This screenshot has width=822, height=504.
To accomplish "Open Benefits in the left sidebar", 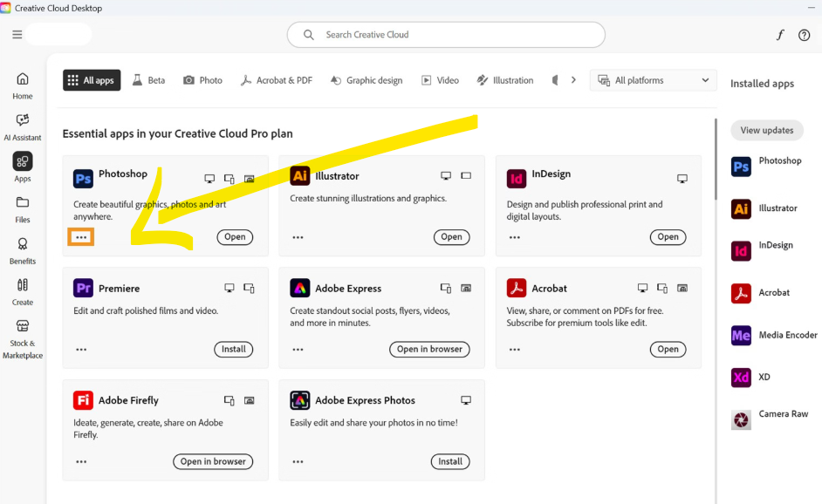I will (23, 251).
